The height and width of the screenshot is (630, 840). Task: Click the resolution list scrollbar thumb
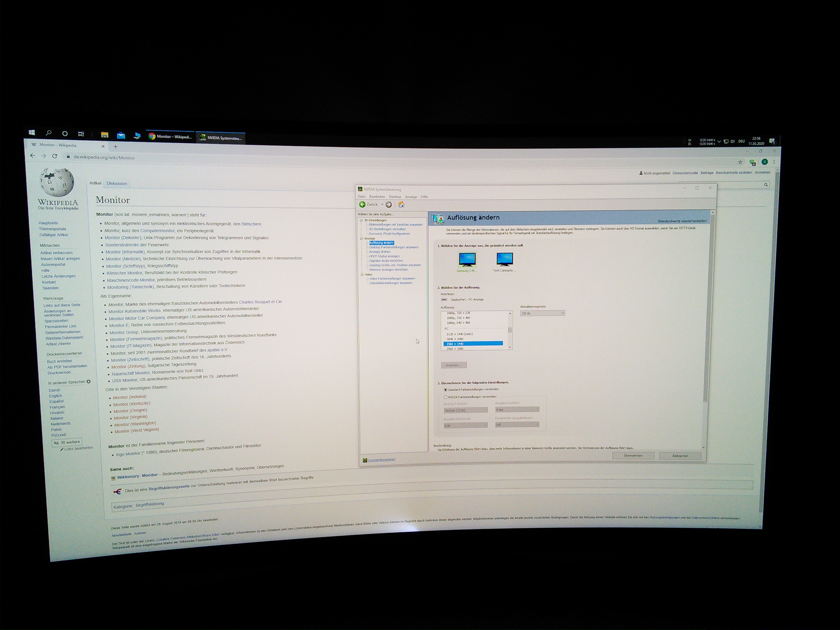pyautogui.click(x=510, y=330)
